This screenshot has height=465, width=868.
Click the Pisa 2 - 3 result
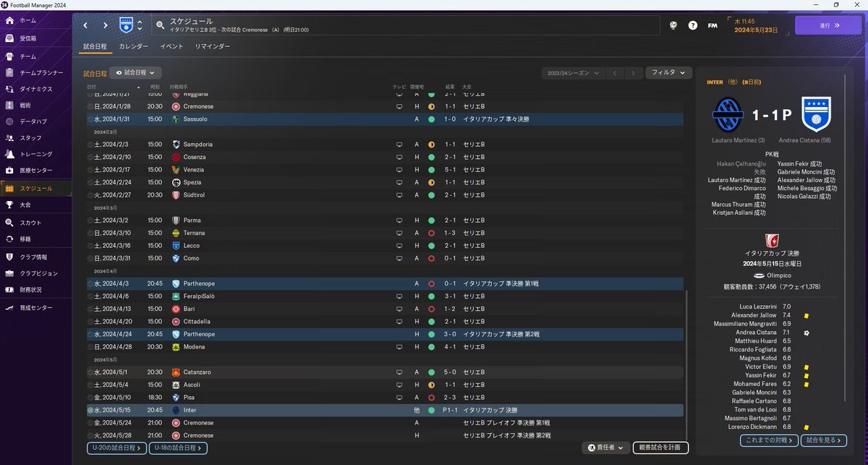click(x=450, y=398)
